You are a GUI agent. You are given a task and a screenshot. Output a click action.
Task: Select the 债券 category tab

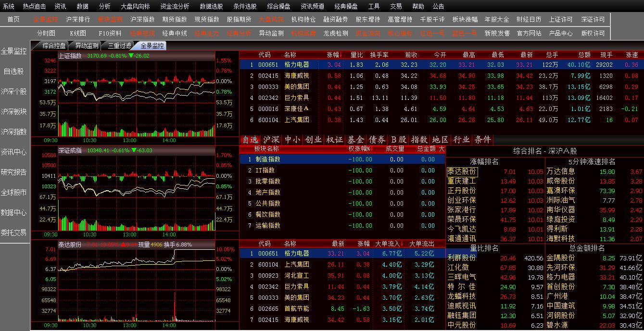click(377, 140)
